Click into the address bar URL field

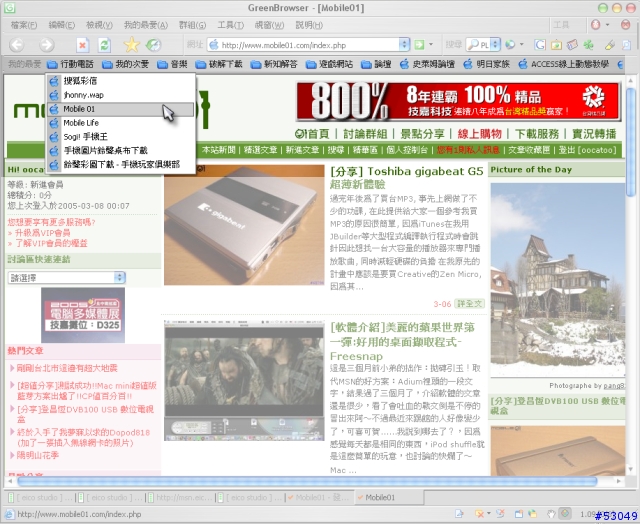(309, 45)
